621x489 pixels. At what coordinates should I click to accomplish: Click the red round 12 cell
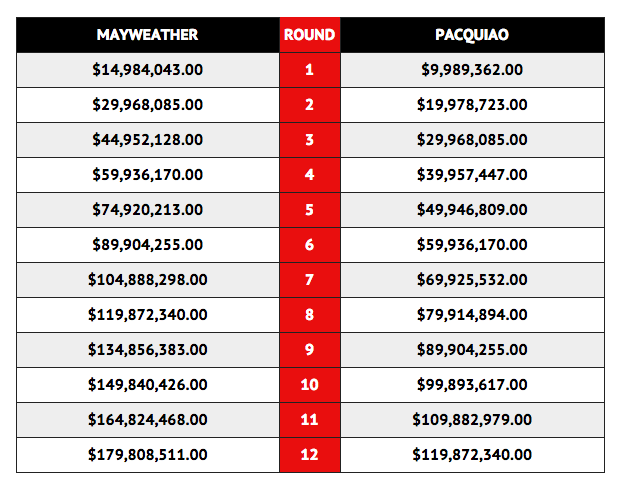pos(310,455)
